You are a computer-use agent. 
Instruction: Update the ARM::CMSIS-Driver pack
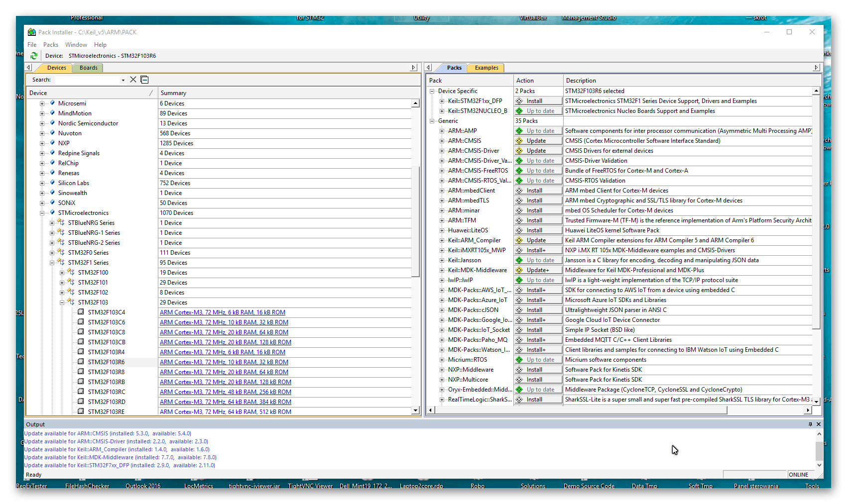[x=538, y=151]
